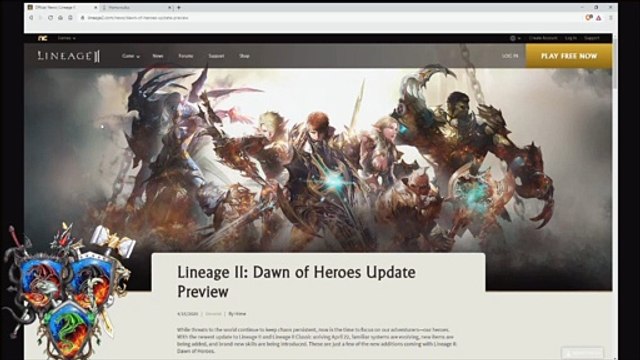This screenshot has height=360, width=640.
Task: Select the Lineage II news browser tab
Action: click(62, 7)
